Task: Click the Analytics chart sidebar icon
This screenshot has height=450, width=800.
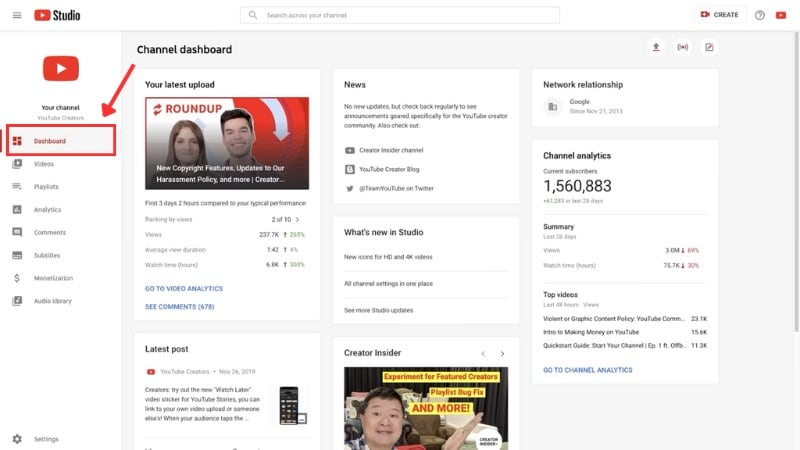Action: click(x=17, y=210)
